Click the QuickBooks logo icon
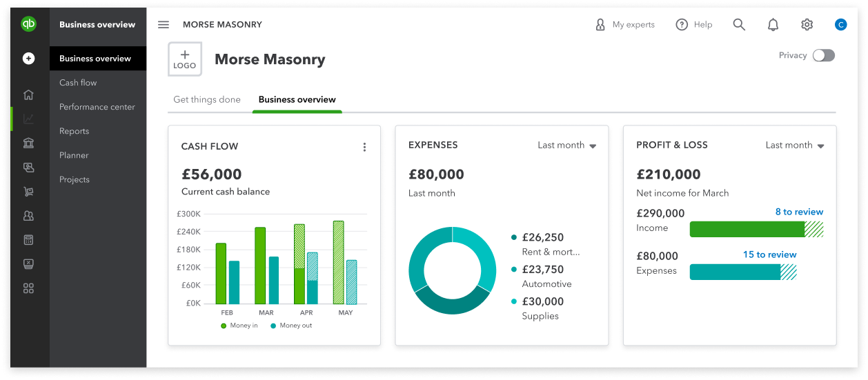The height and width of the screenshot is (380, 868). click(28, 25)
